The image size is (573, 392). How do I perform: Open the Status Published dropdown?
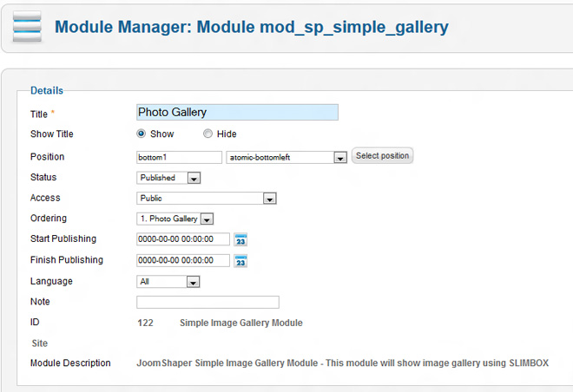tap(194, 178)
